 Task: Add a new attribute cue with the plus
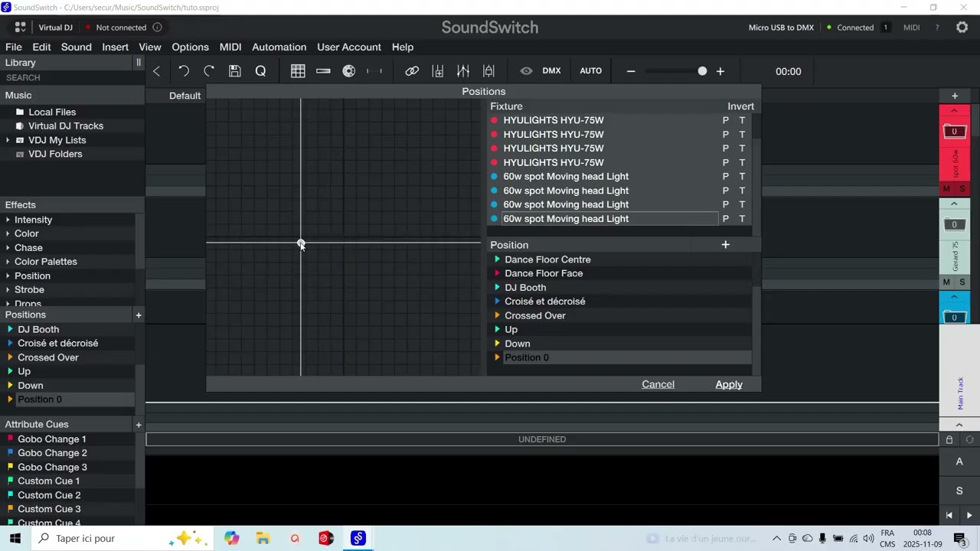[139, 425]
